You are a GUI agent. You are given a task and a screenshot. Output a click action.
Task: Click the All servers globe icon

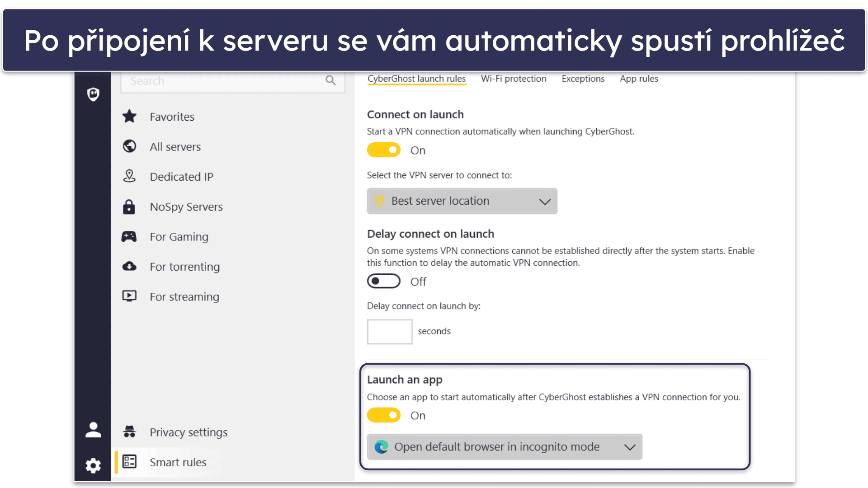click(129, 146)
